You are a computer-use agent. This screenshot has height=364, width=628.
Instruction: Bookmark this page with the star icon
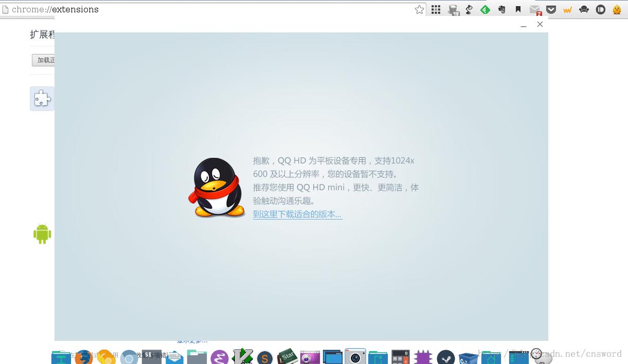pyautogui.click(x=420, y=9)
